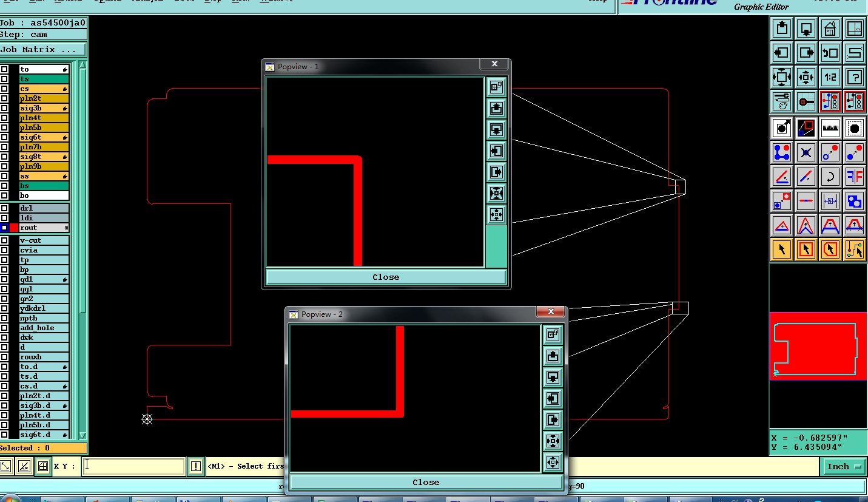The height and width of the screenshot is (502, 868).
Task: Toggle checkbox for layer cs
Action: pyautogui.click(x=4, y=89)
